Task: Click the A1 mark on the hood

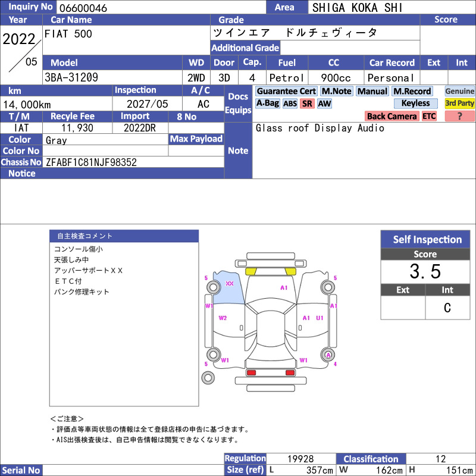Action: pos(284,287)
